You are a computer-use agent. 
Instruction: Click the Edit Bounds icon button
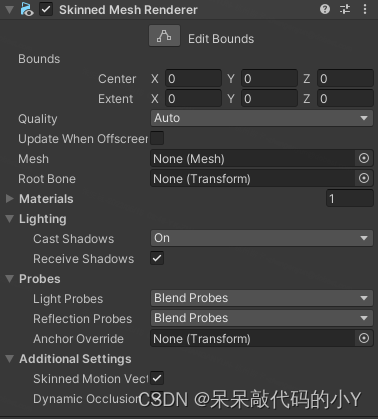(x=164, y=36)
